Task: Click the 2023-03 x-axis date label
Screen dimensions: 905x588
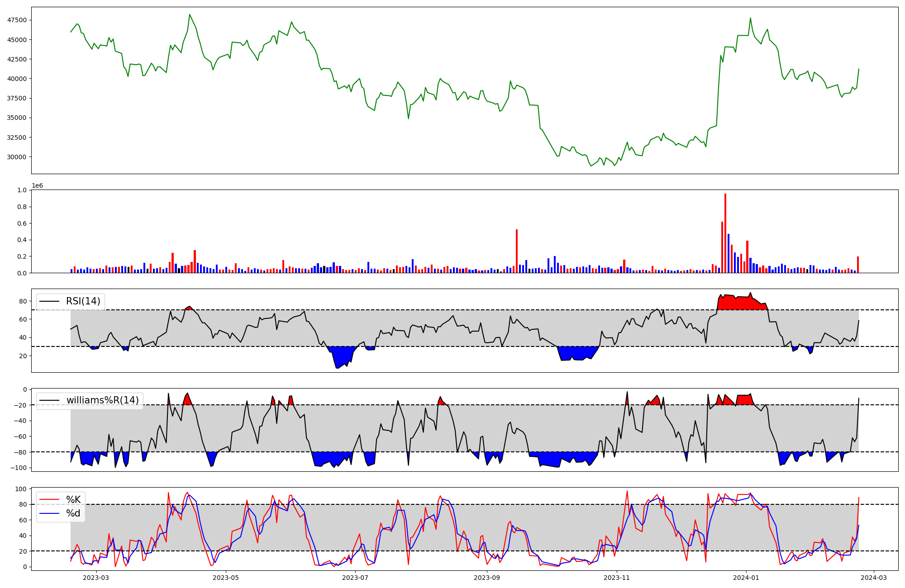Action: (96, 578)
